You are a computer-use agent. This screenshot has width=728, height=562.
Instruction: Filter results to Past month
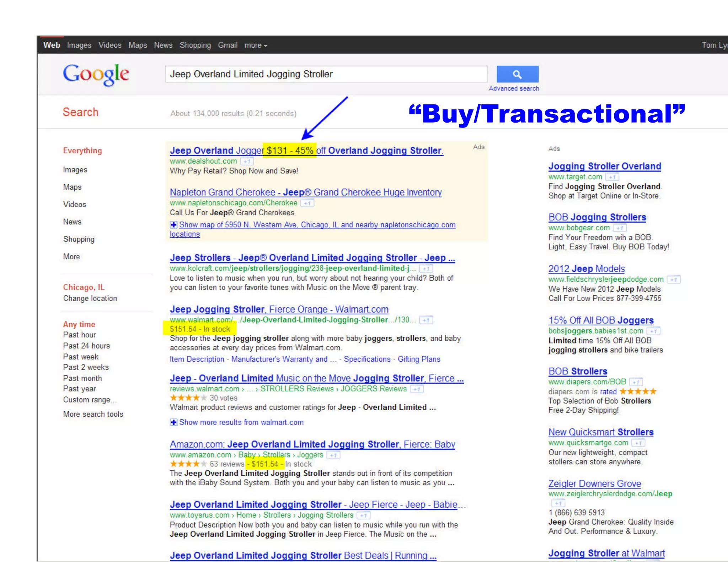(x=82, y=378)
